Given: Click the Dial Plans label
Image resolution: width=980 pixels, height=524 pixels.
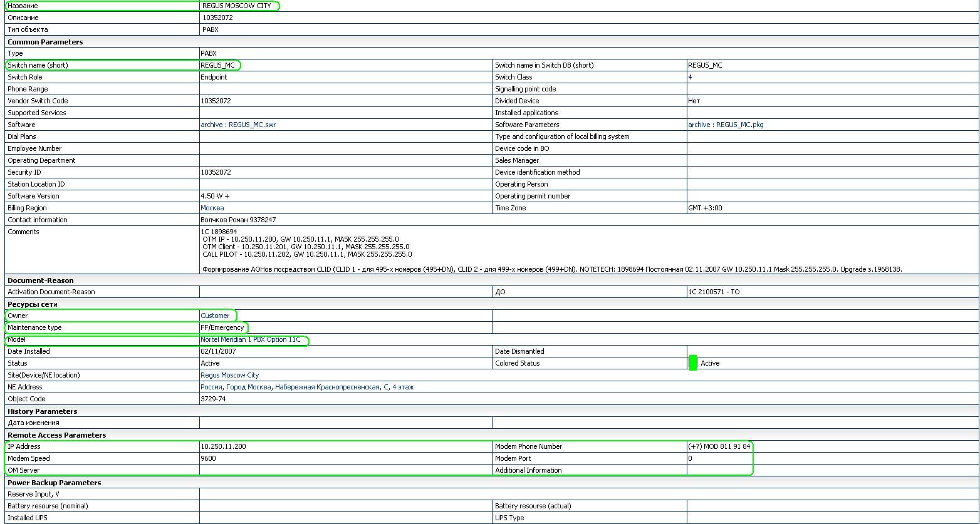Looking at the screenshot, I should click(22, 136).
